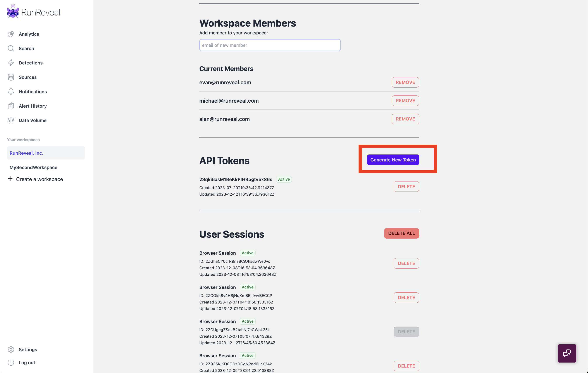Select the RunReveal, Inc. workspace
588x373 pixels.
coord(26,153)
